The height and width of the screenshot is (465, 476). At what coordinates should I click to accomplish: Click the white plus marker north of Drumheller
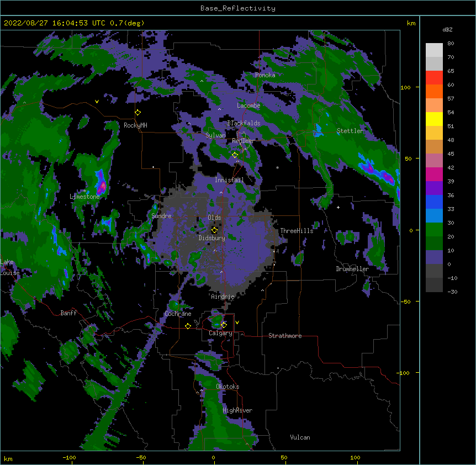click(338, 207)
